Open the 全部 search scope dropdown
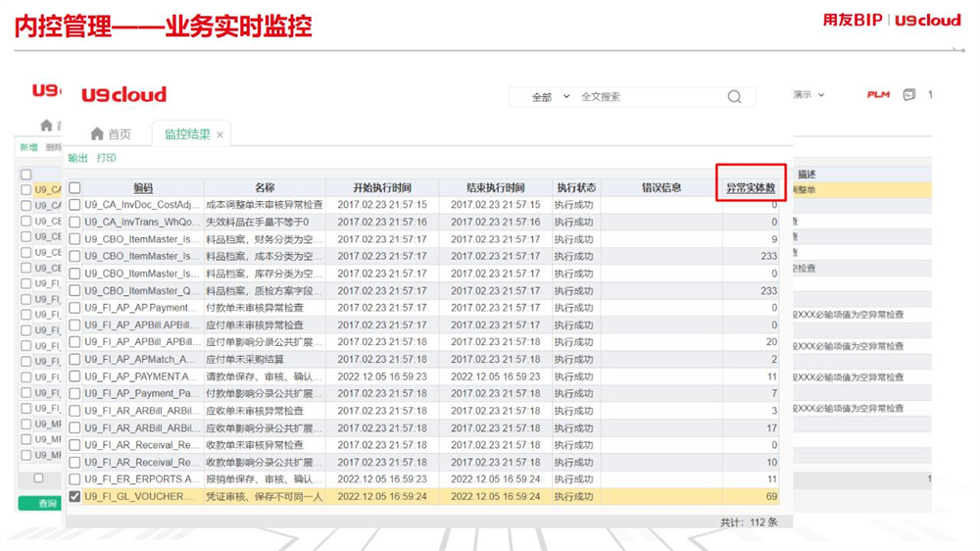The width and height of the screenshot is (980, 551). coord(550,97)
